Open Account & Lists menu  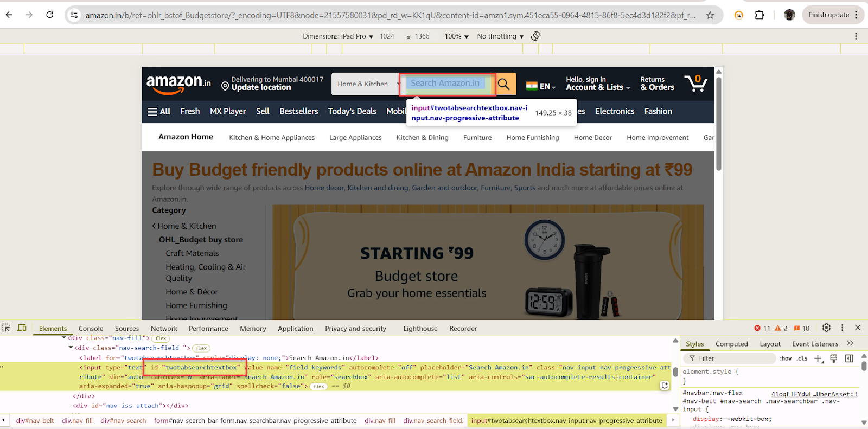click(598, 84)
